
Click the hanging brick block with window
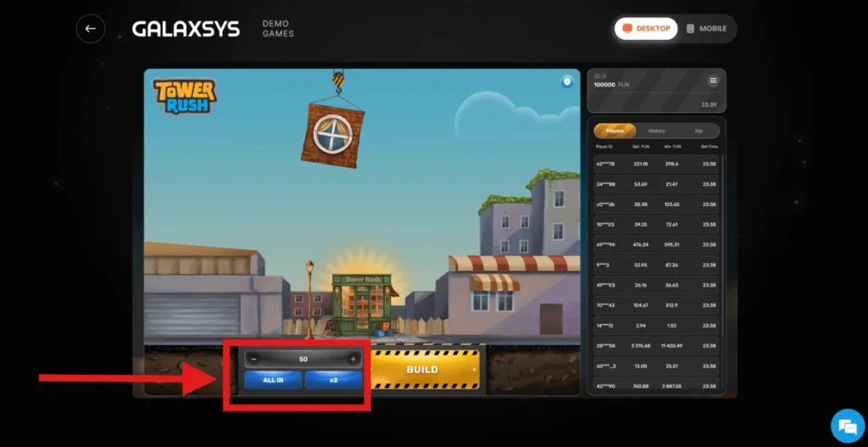click(x=331, y=133)
